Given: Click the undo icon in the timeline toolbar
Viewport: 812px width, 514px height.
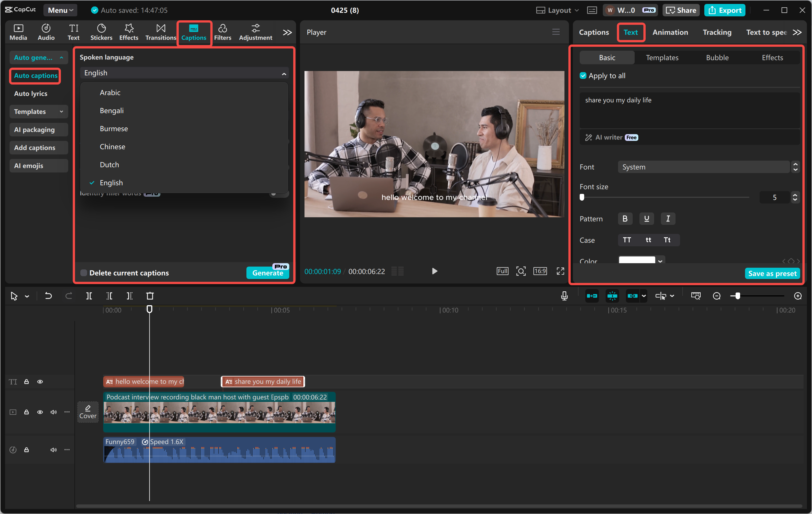Looking at the screenshot, I should (x=48, y=296).
